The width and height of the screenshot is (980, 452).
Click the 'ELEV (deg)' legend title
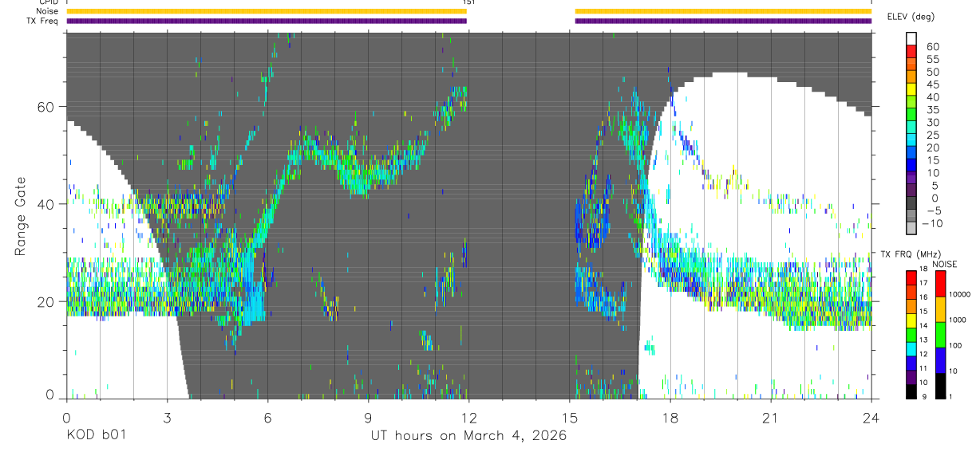point(910,17)
